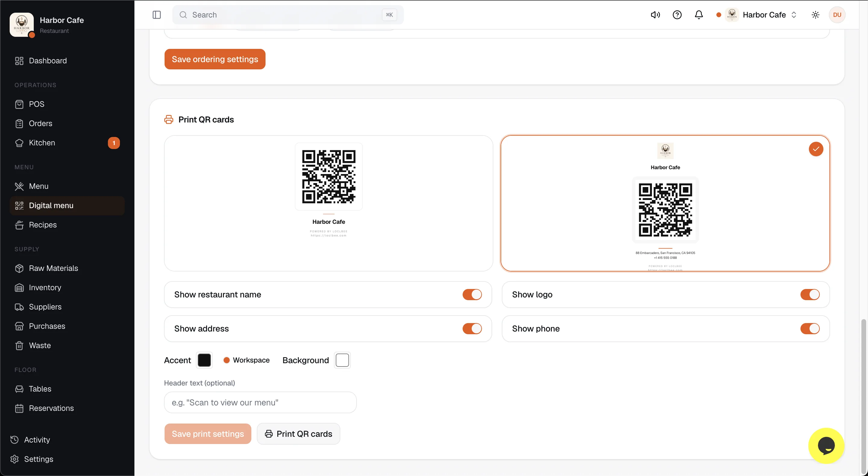Click the Reservations calendar icon
The height and width of the screenshot is (476, 868).
click(19, 408)
